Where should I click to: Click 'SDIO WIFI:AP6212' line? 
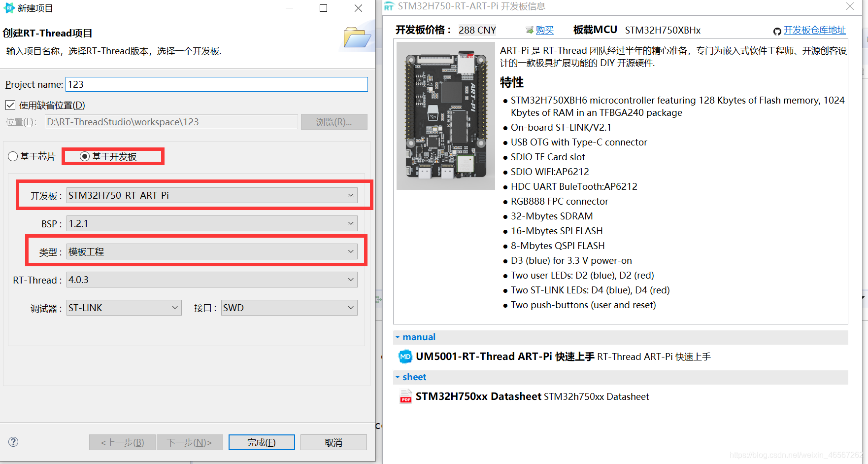(x=550, y=172)
